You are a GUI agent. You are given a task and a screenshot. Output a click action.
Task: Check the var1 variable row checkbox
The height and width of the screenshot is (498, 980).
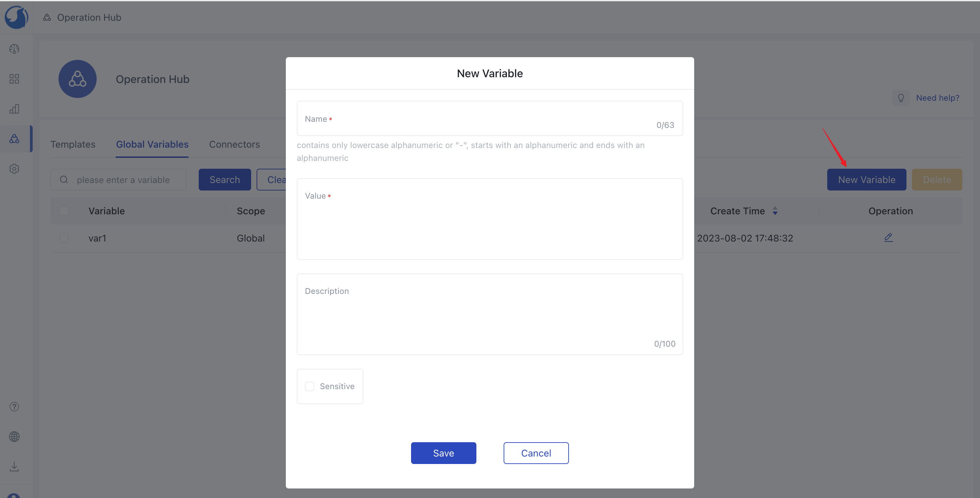click(64, 237)
